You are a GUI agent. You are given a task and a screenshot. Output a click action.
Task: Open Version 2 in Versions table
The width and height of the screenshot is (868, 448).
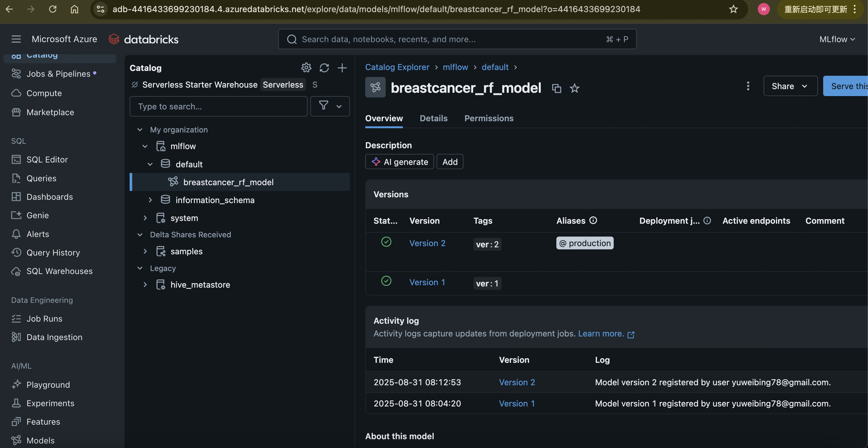click(427, 243)
